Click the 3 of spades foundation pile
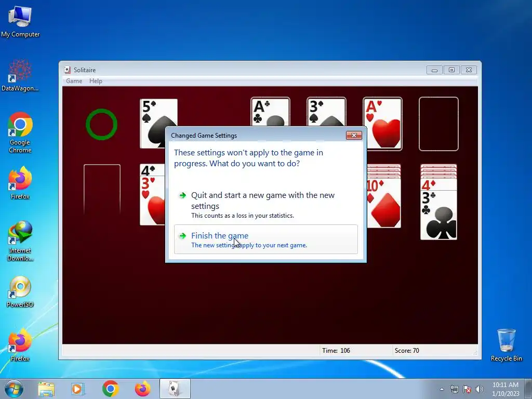Screen dimensions: 532x399 326,112
